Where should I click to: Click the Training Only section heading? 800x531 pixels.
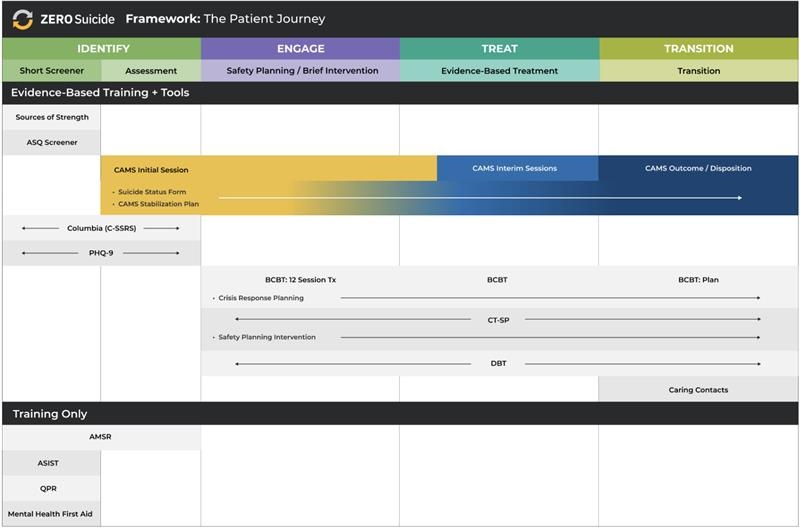pyautogui.click(x=50, y=414)
